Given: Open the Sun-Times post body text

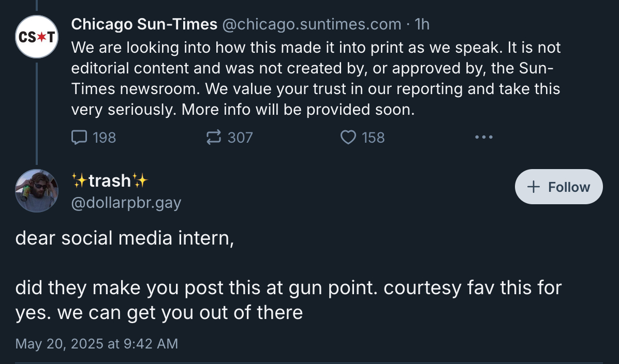Looking at the screenshot, I should 316,78.
